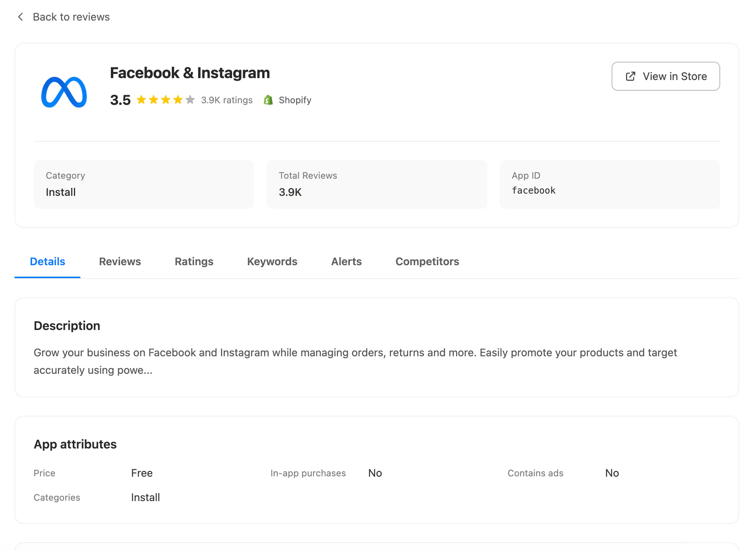
Task: Open the Competitors tab
Action: coord(427,261)
